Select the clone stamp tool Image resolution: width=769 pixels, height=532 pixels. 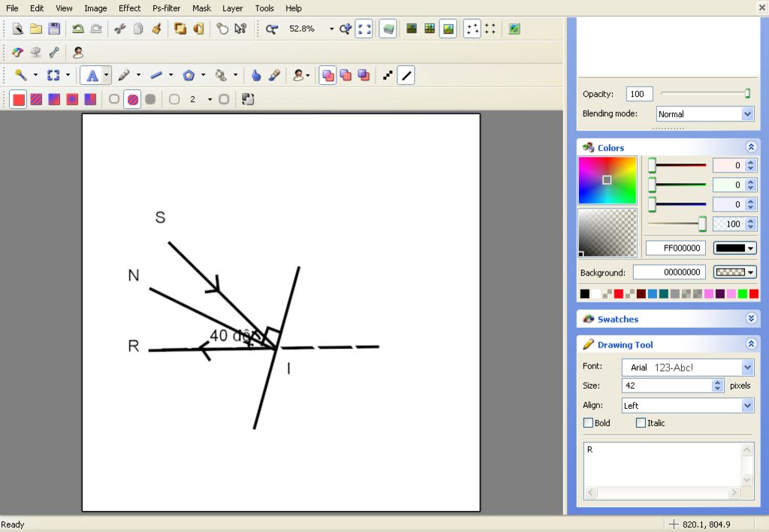point(221,75)
